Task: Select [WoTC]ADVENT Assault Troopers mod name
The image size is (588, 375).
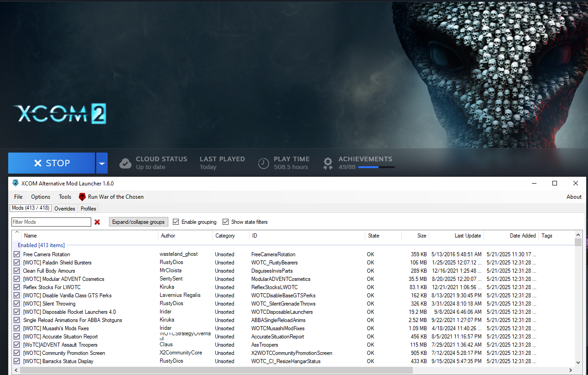Action: (x=60, y=345)
